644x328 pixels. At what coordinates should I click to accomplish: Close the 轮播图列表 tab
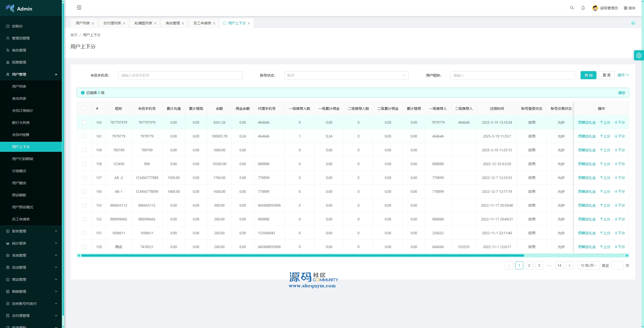point(155,23)
